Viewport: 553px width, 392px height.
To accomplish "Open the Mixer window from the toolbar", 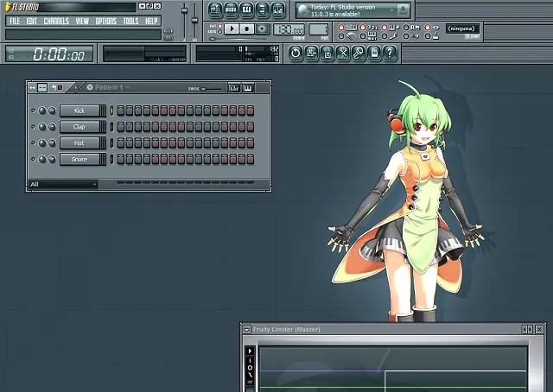I will tap(277, 9).
